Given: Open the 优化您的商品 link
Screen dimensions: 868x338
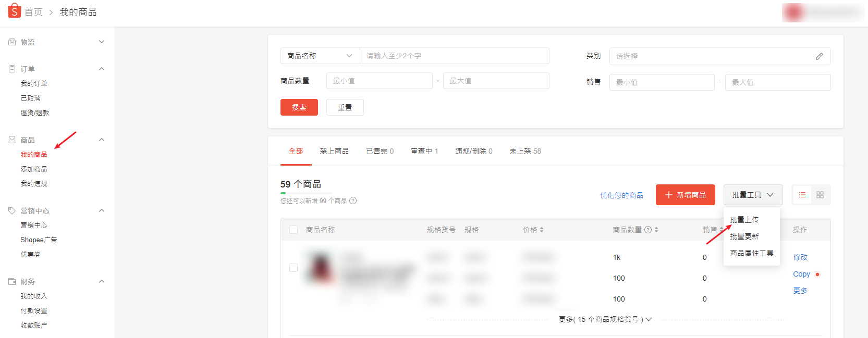Looking at the screenshot, I should [621, 195].
